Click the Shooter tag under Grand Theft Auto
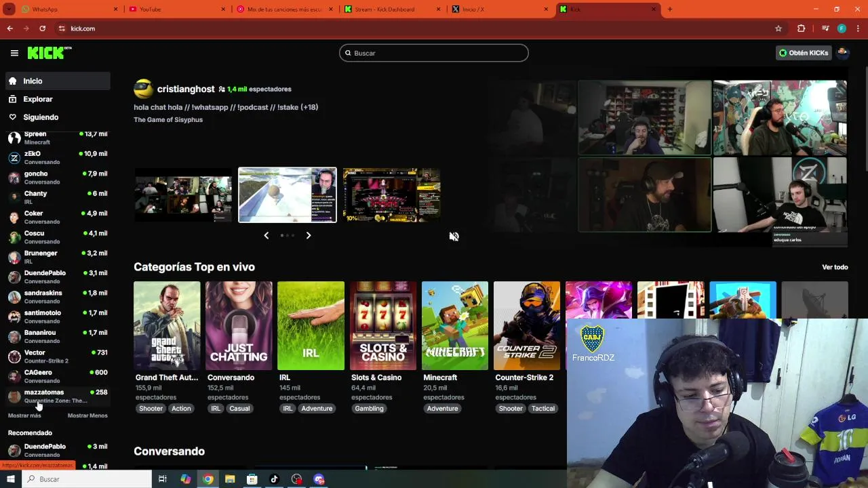Screen dimensions: 868x488 pos(151,409)
